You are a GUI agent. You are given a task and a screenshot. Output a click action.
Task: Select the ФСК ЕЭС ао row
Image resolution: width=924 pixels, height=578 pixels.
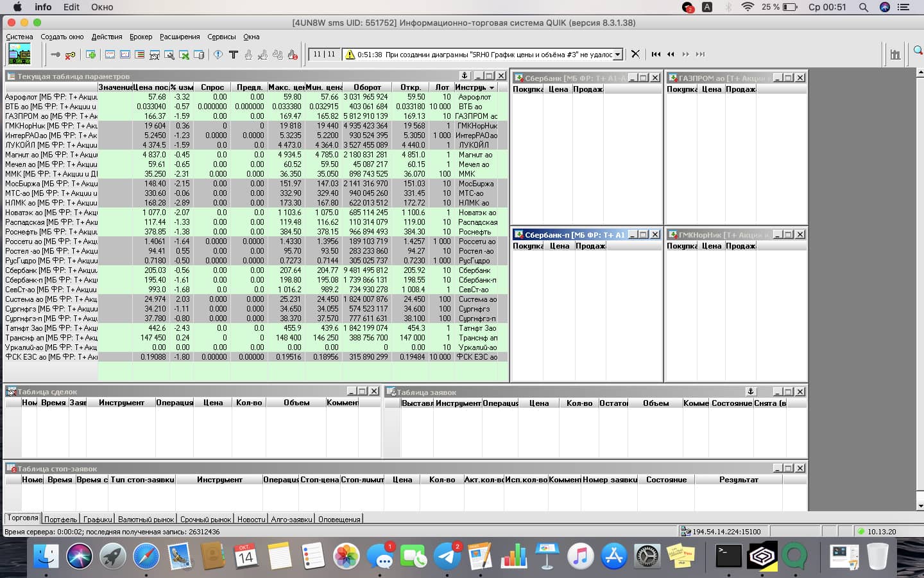click(256, 357)
